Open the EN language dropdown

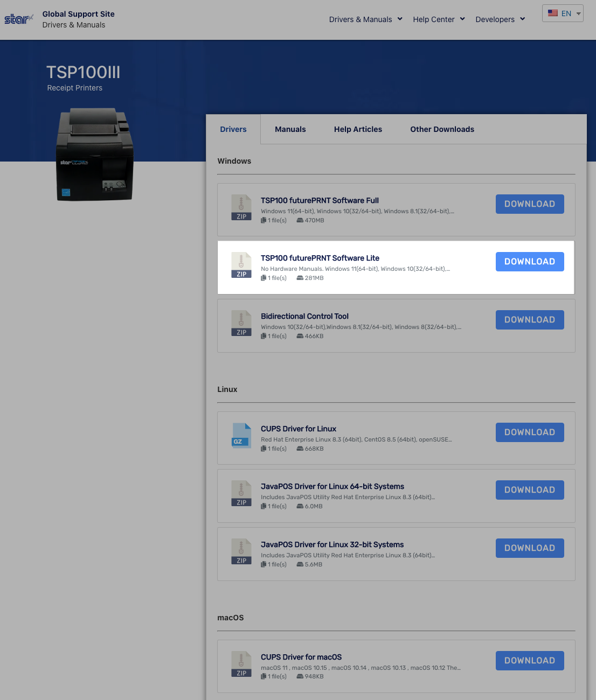click(x=563, y=13)
